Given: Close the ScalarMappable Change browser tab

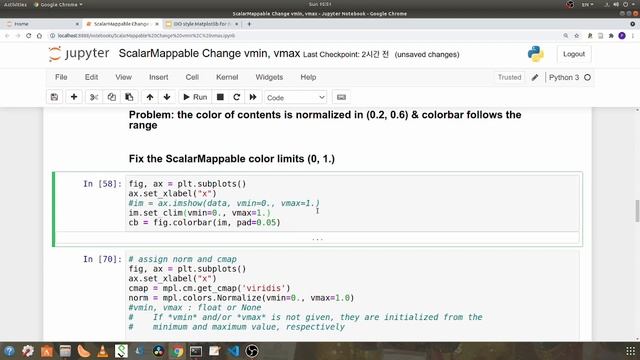Looking at the screenshot, I should click(x=157, y=24).
